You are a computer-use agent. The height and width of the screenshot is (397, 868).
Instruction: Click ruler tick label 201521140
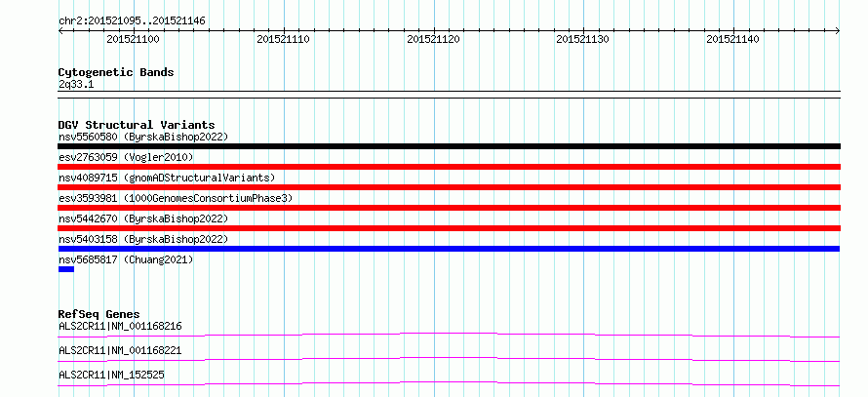(732, 39)
